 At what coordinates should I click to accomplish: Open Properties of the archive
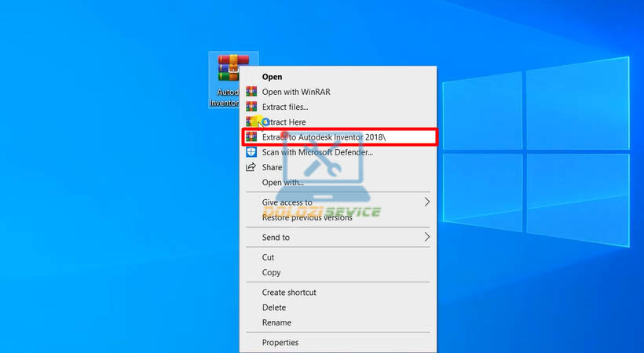tap(280, 342)
